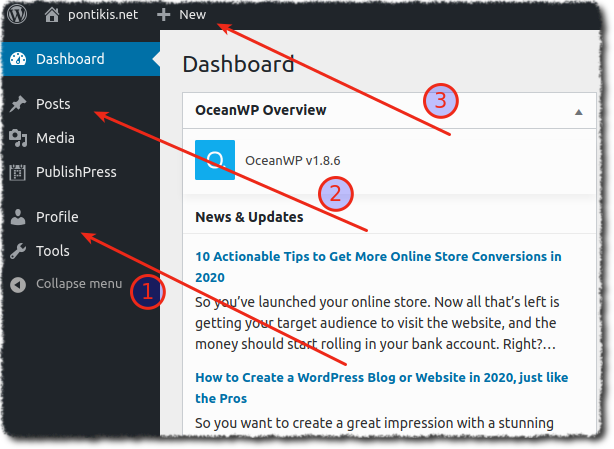This screenshot has height=449, width=614.
Task: Click the OceanWP blue logo thumbnail
Action: pyautogui.click(x=215, y=160)
